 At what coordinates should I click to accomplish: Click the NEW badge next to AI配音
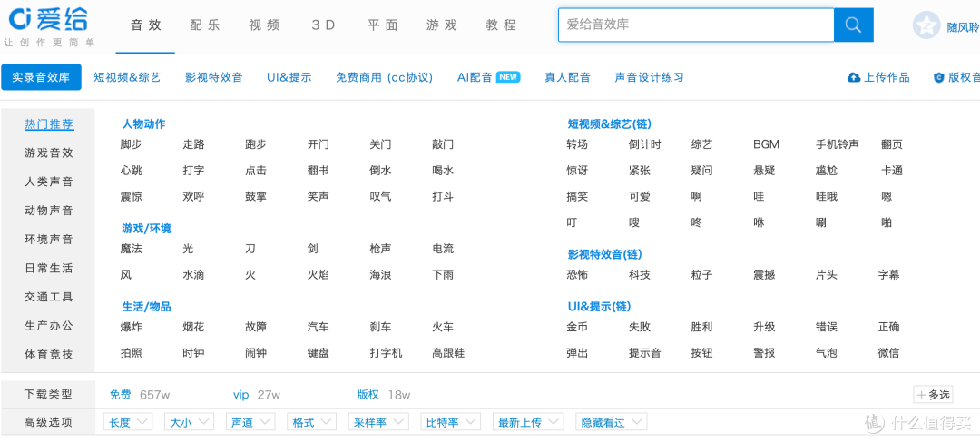coord(508,77)
